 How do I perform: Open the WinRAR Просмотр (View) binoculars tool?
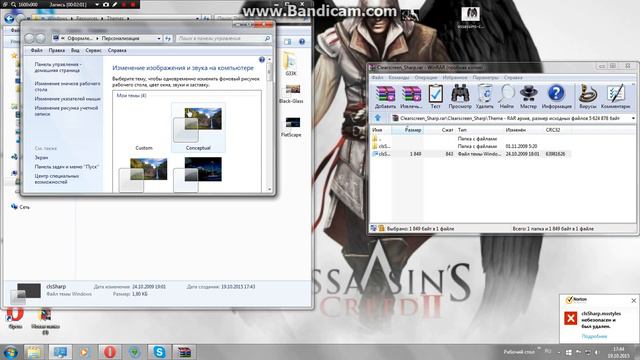pos(460,97)
